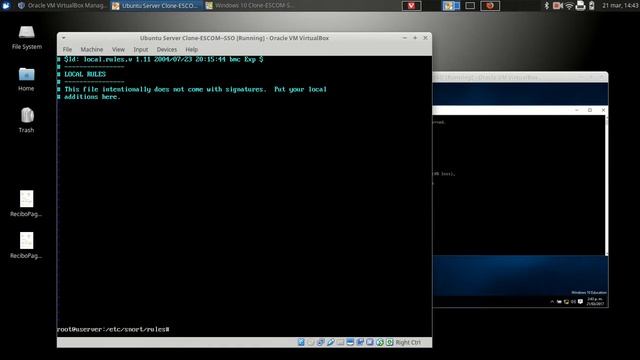The height and width of the screenshot is (360, 640).
Task: Maximize the inner console window in Windows 10 VM
Action: [590, 110]
